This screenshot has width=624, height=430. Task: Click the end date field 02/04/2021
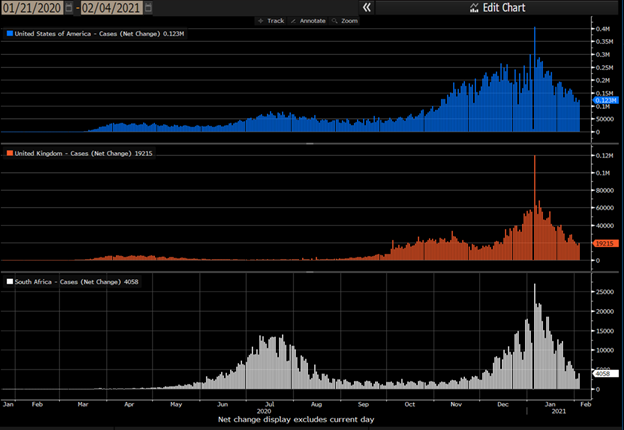[x=110, y=8]
